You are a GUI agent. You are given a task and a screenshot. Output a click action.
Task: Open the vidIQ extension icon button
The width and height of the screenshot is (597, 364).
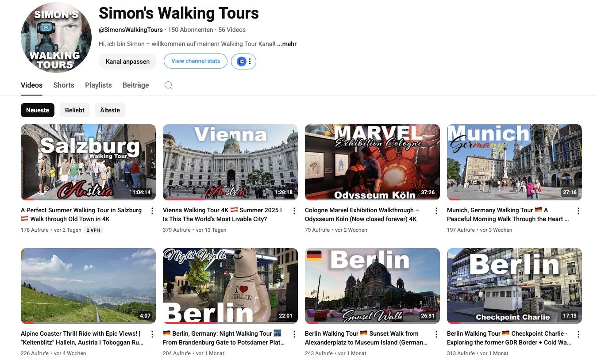pos(242,61)
